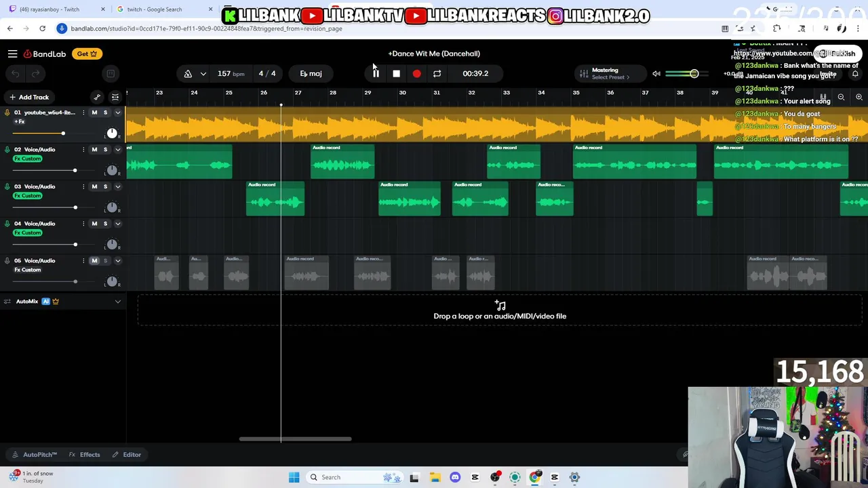The image size is (868, 488).
Task: Click +Fx on track 01
Action: point(20,121)
